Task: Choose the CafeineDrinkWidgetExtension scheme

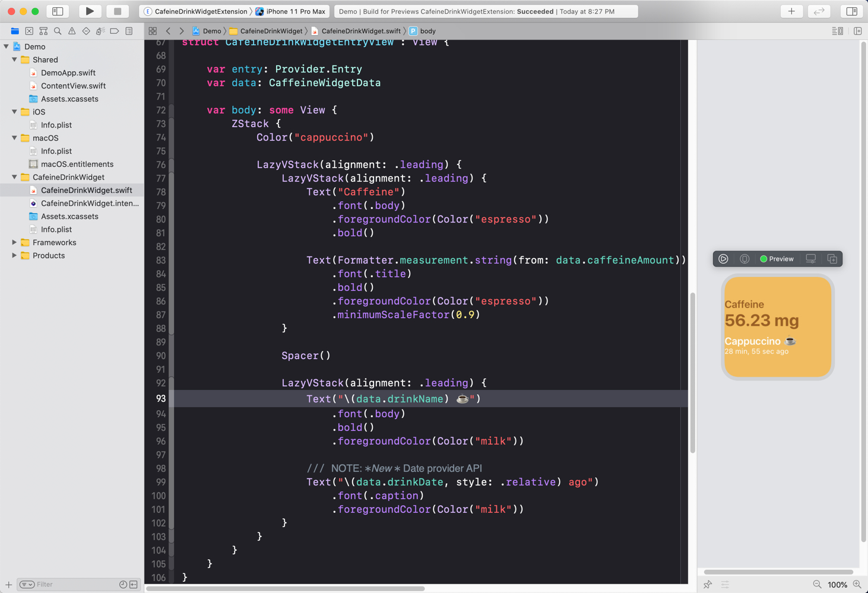Action: tap(196, 11)
